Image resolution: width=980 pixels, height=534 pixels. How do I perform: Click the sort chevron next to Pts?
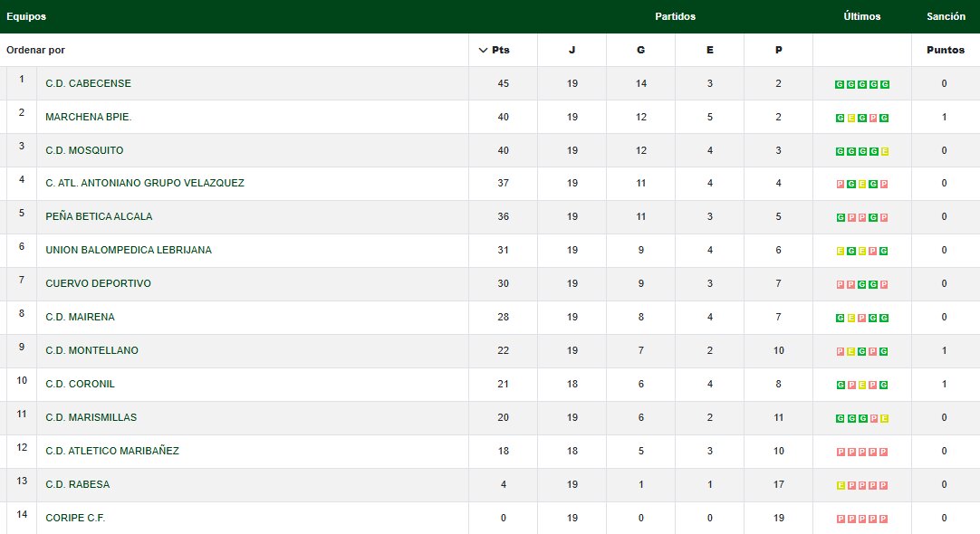(483, 50)
